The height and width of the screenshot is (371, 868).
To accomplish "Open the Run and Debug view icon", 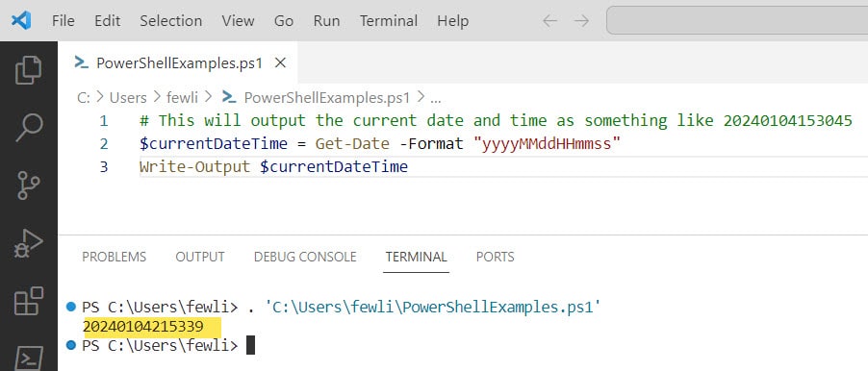I will 28,244.
